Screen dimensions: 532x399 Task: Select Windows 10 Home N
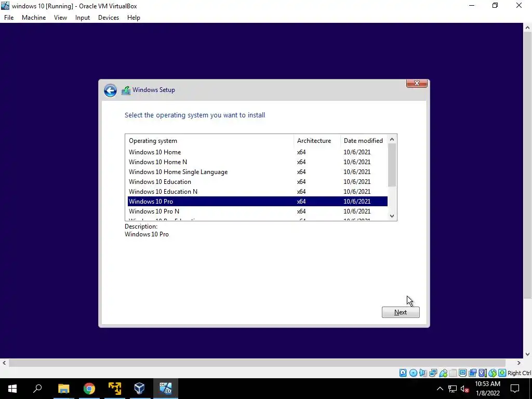coord(258,162)
